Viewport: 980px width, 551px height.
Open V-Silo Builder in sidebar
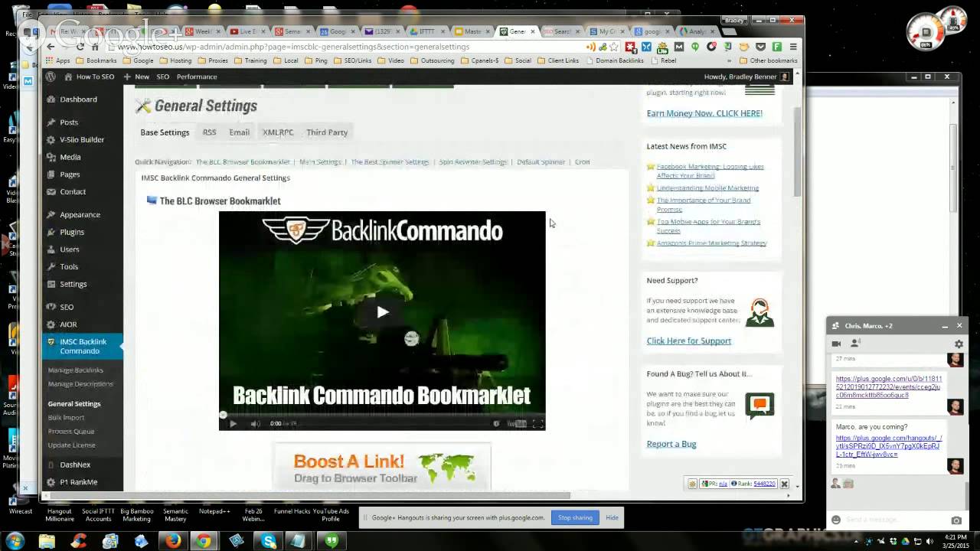(x=83, y=140)
